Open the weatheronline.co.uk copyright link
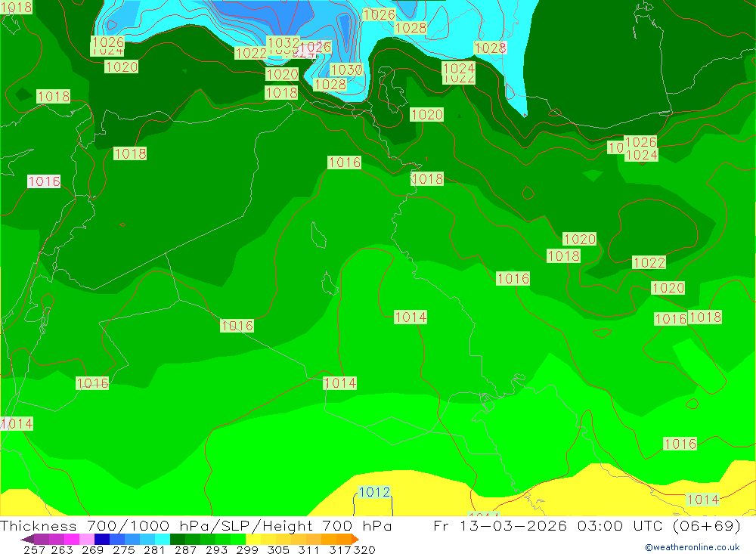The height and width of the screenshot is (554, 756). [692, 547]
